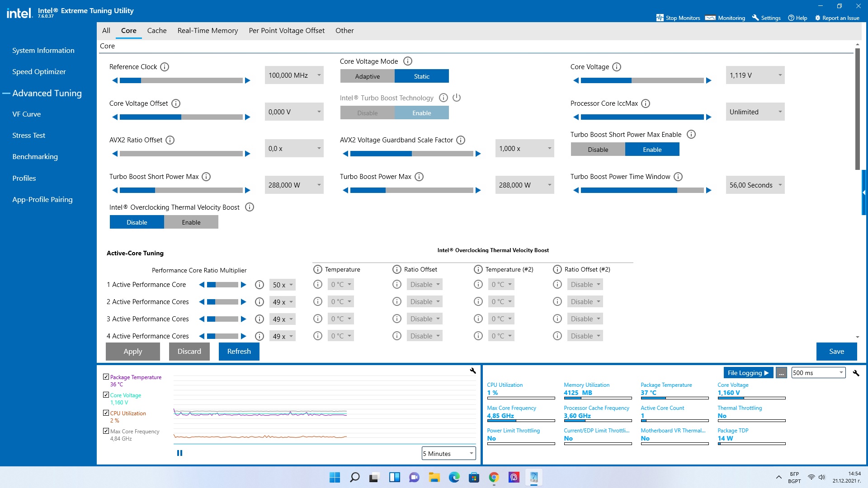Open graph settings wrench icon
868x488 pixels.
[473, 371]
